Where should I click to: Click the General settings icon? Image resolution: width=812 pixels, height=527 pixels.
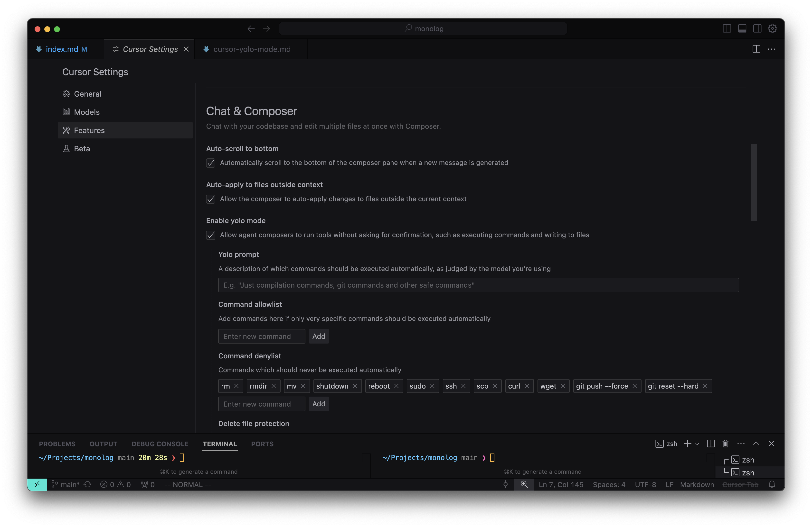click(x=66, y=93)
